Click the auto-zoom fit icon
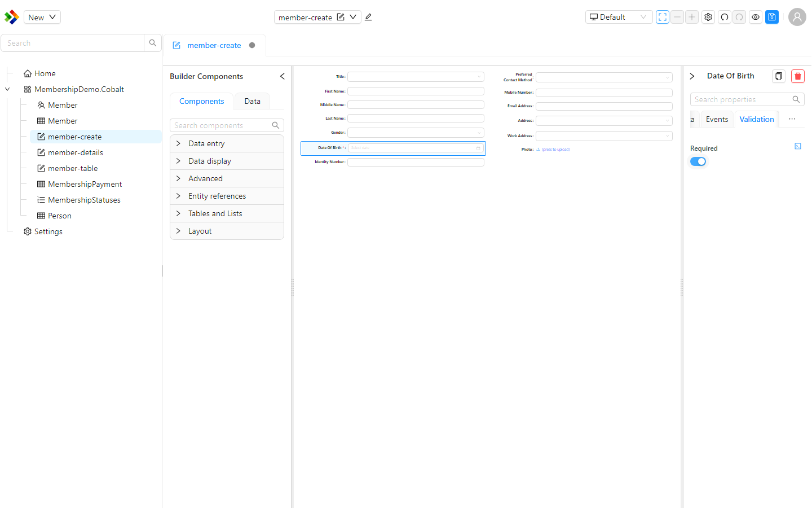Image resolution: width=812 pixels, height=508 pixels. coord(663,17)
